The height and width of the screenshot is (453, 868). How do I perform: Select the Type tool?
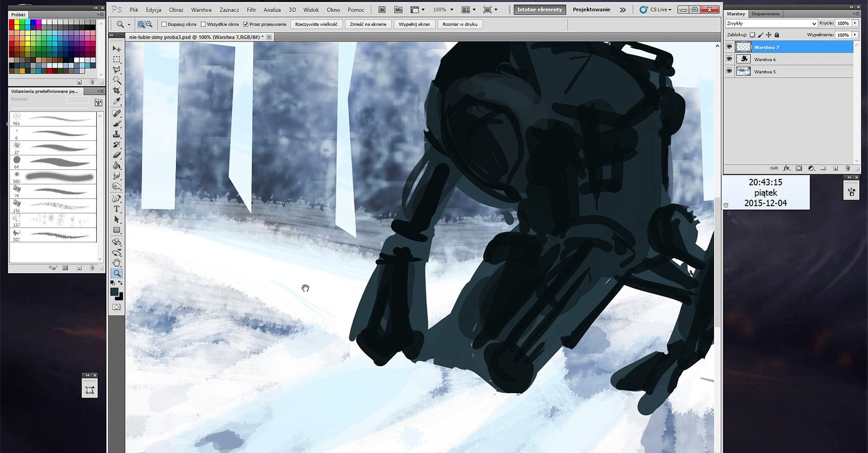[x=116, y=209]
